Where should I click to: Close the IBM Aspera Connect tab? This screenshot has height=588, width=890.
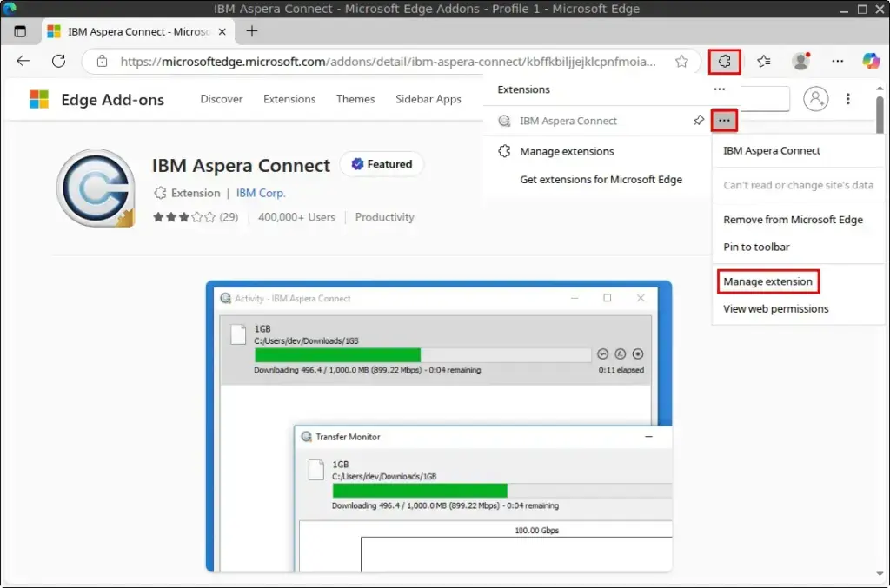point(222,32)
